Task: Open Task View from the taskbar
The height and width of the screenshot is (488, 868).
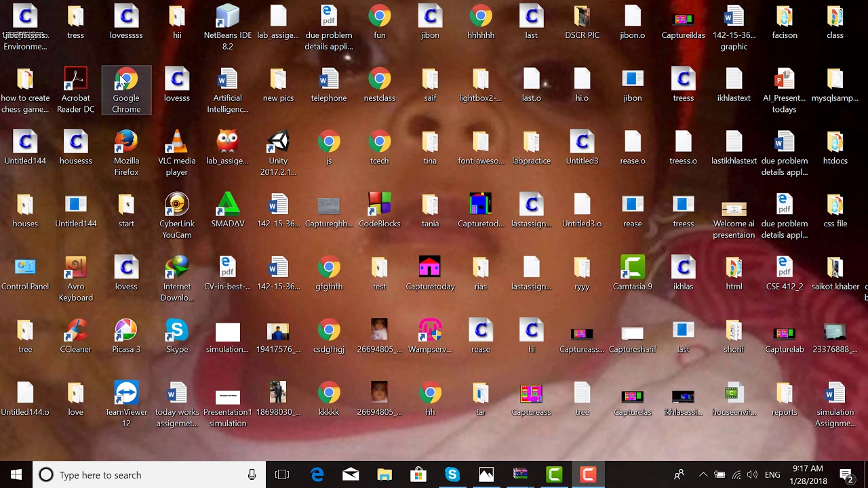Action: coord(282,474)
